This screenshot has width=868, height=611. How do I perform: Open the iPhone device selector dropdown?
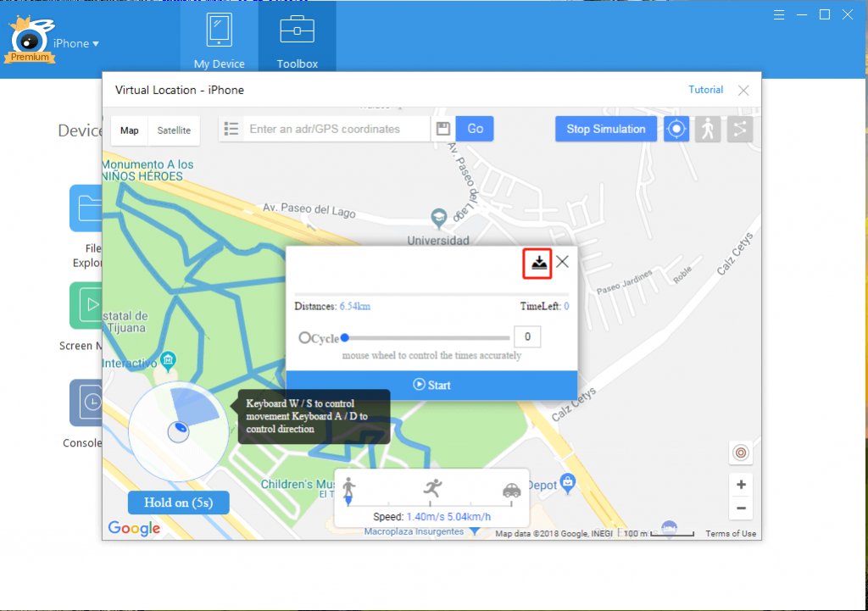click(76, 43)
